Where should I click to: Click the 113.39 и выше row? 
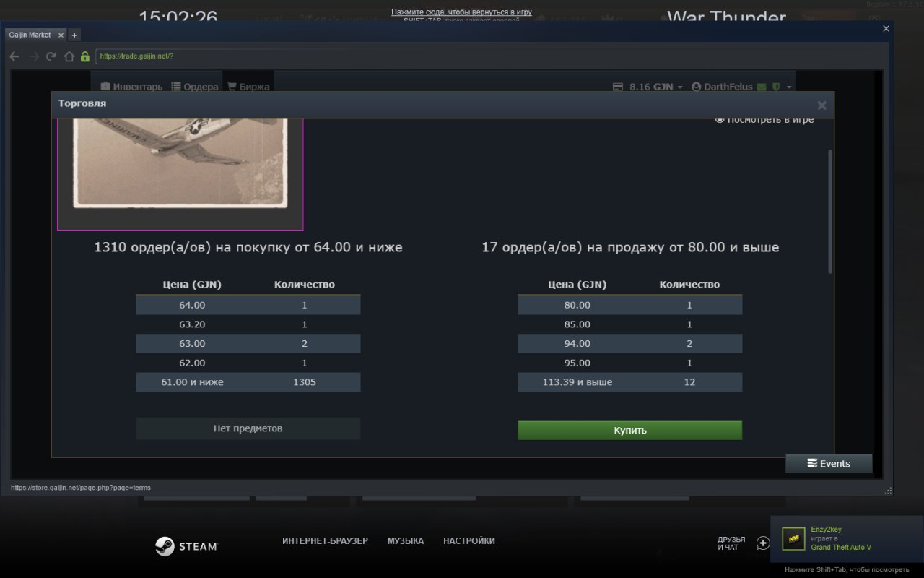(x=630, y=382)
